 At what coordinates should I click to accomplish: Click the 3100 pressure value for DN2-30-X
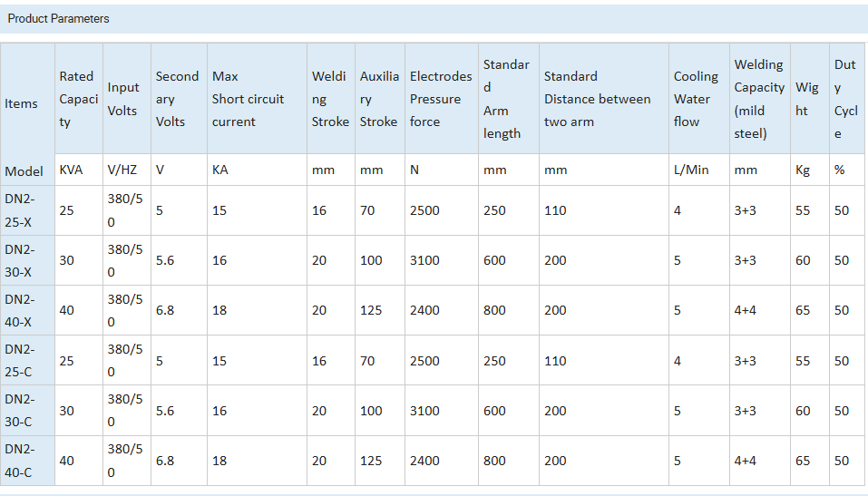tap(424, 260)
